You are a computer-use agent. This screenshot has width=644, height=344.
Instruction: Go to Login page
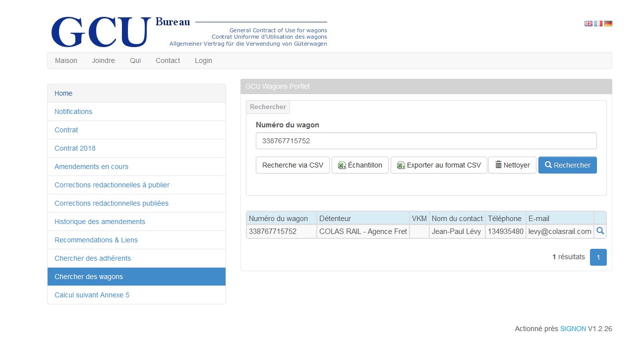203,60
